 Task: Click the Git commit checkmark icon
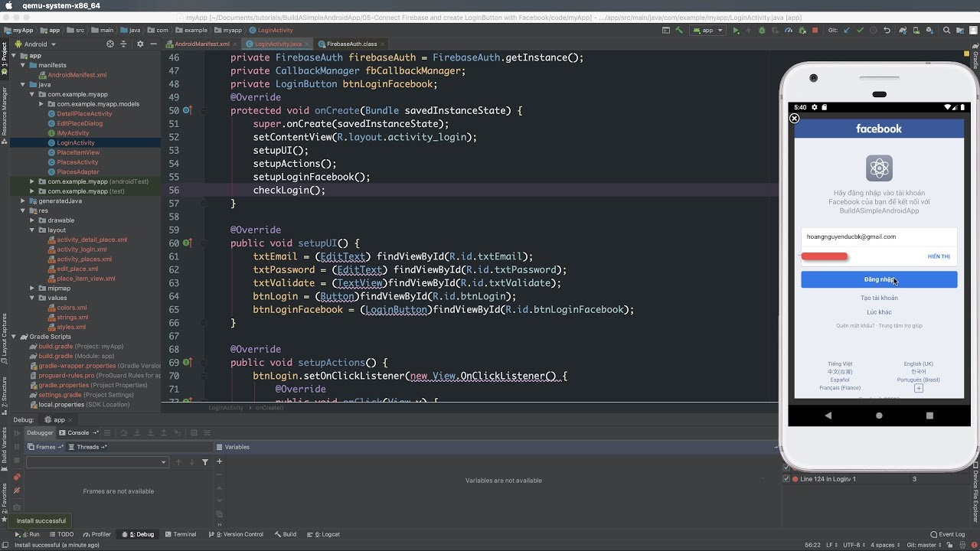tap(861, 31)
